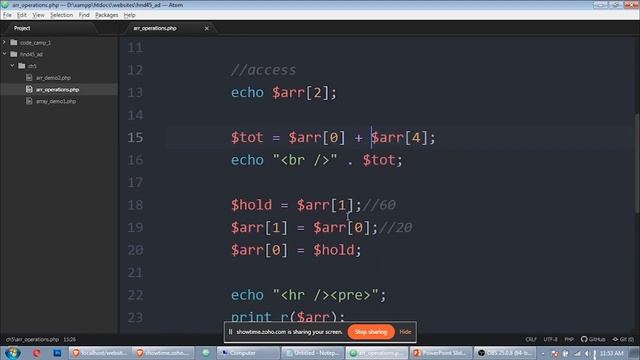Open the Windows Start orb
Viewport: 640px width, 360px height.
(x=13, y=353)
